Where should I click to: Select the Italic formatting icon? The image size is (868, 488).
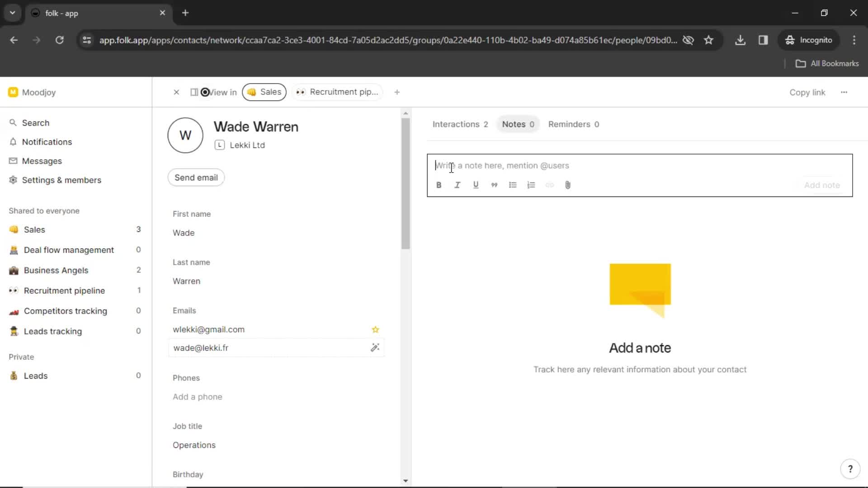click(x=457, y=185)
